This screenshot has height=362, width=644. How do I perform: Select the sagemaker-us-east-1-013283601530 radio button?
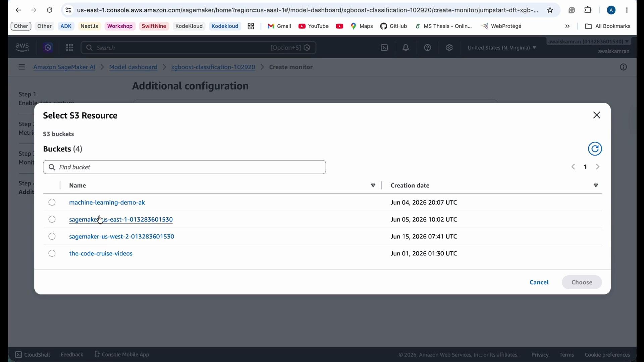(x=52, y=220)
